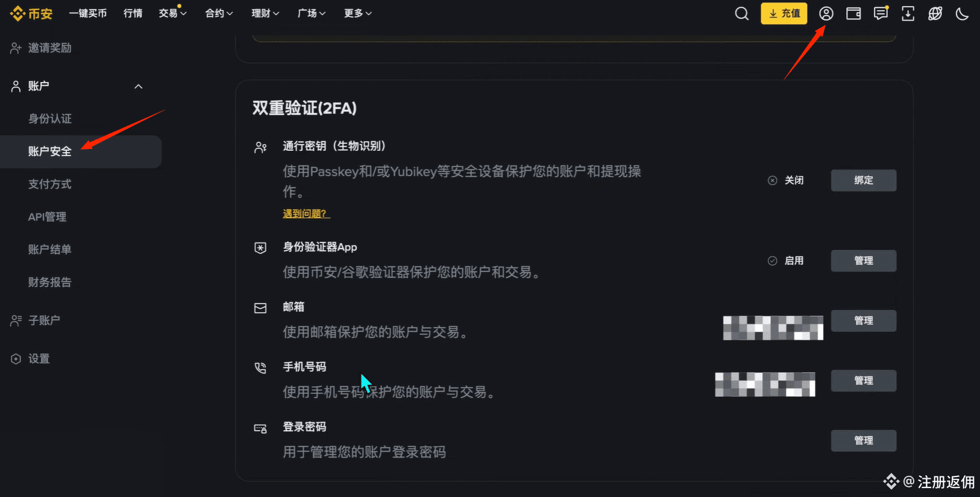Open the 理财 dropdown
This screenshot has width=980, height=497.
click(x=265, y=13)
